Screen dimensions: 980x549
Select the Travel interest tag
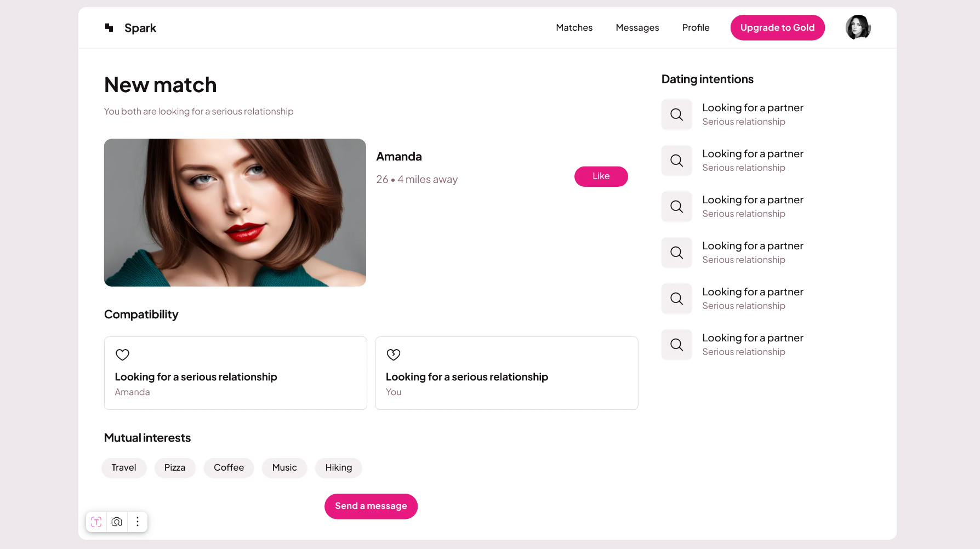(x=124, y=468)
